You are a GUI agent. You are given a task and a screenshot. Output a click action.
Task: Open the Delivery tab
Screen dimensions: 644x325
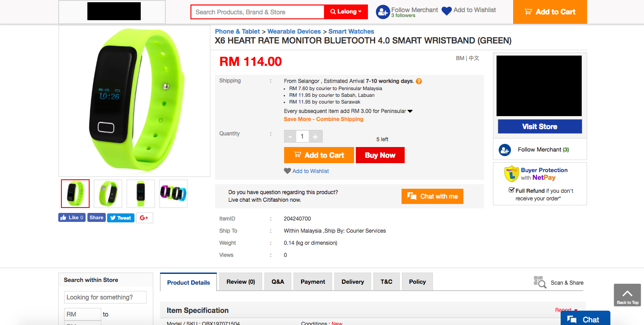click(353, 282)
